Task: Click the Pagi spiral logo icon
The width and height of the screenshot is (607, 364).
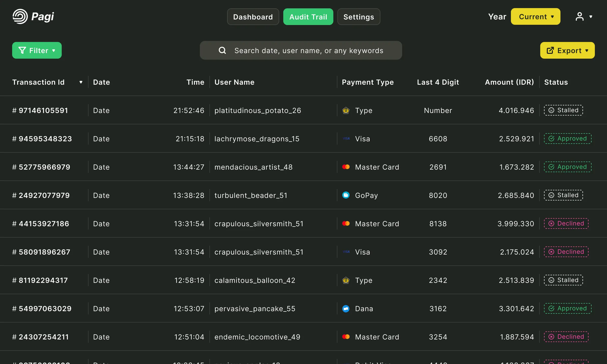Action: point(20,16)
